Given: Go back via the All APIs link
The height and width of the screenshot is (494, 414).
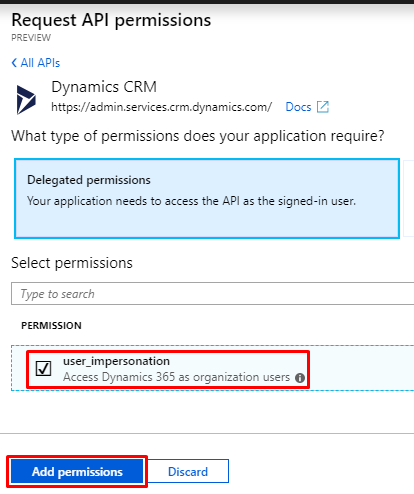Looking at the screenshot, I should point(40,63).
